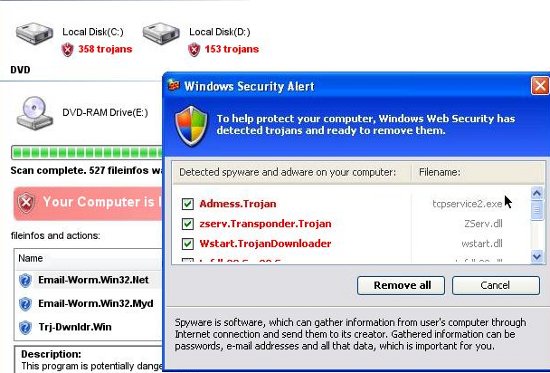Image resolution: width=550 pixels, height=373 pixels.
Task: Click the scroll up arrow in detected list
Action: (x=537, y=193)
